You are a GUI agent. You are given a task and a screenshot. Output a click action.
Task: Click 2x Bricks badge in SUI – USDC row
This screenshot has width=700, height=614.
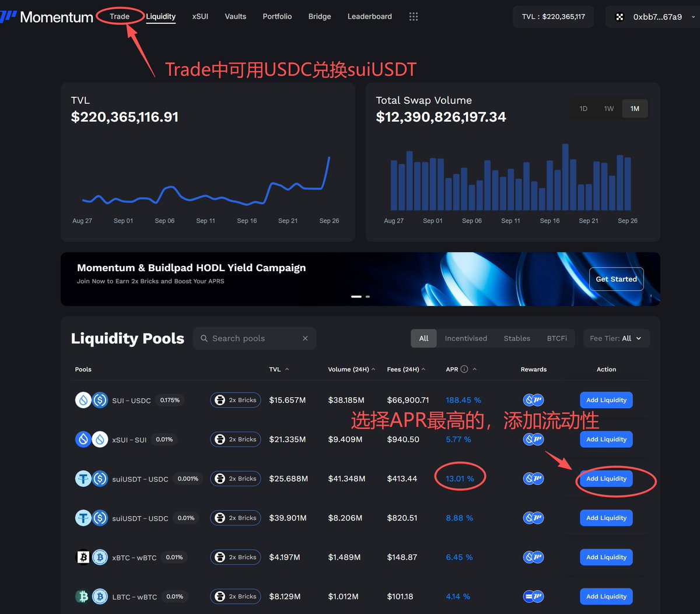(x=236, y=400)
